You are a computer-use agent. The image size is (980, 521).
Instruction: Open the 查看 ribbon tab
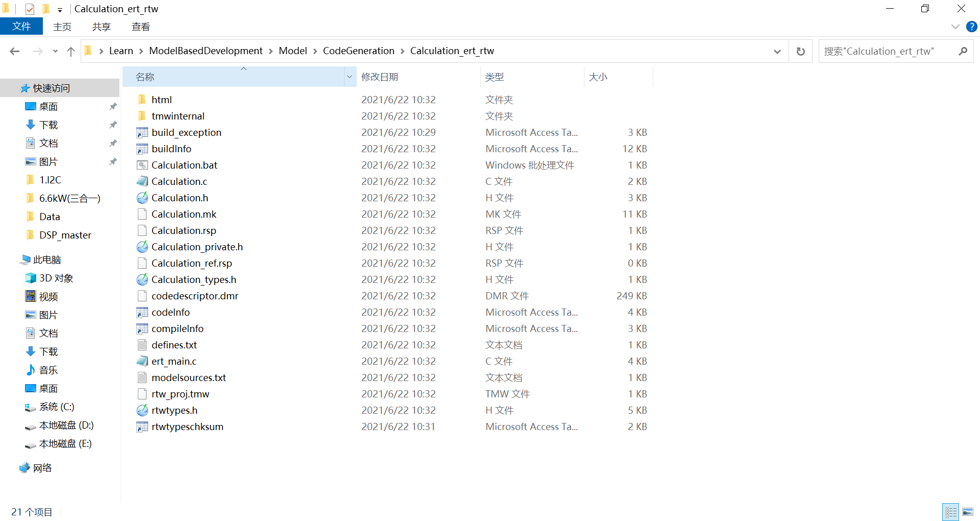tap(141, 27)
